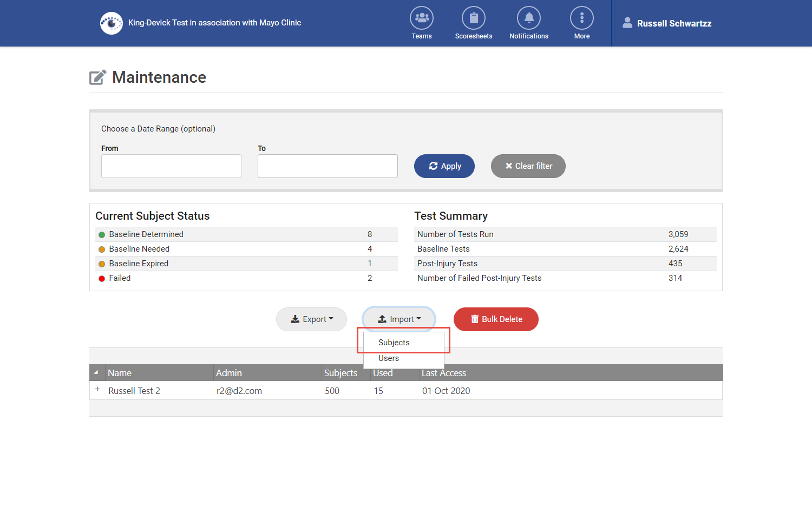Expand the Russell Test 2 row

[x=97, y=390]
